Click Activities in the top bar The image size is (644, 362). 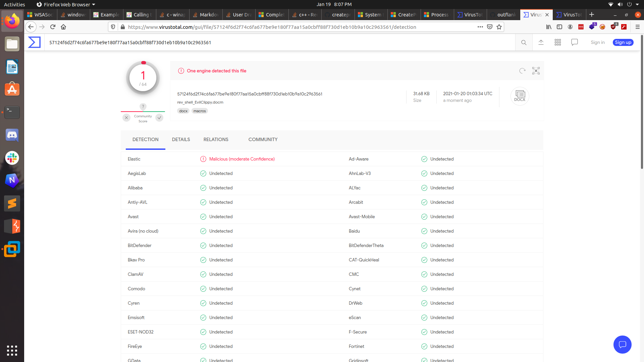click(14, 4)
